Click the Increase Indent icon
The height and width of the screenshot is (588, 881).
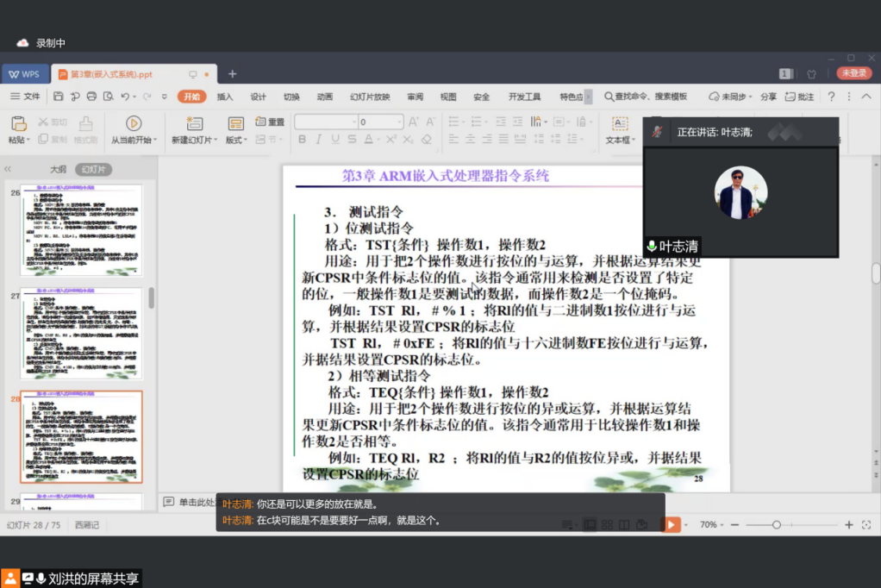[x=517, y=122]
